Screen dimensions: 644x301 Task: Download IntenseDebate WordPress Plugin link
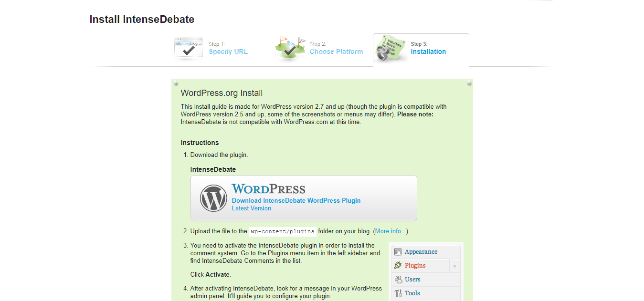pyautogui.click(x=296, y=201)
